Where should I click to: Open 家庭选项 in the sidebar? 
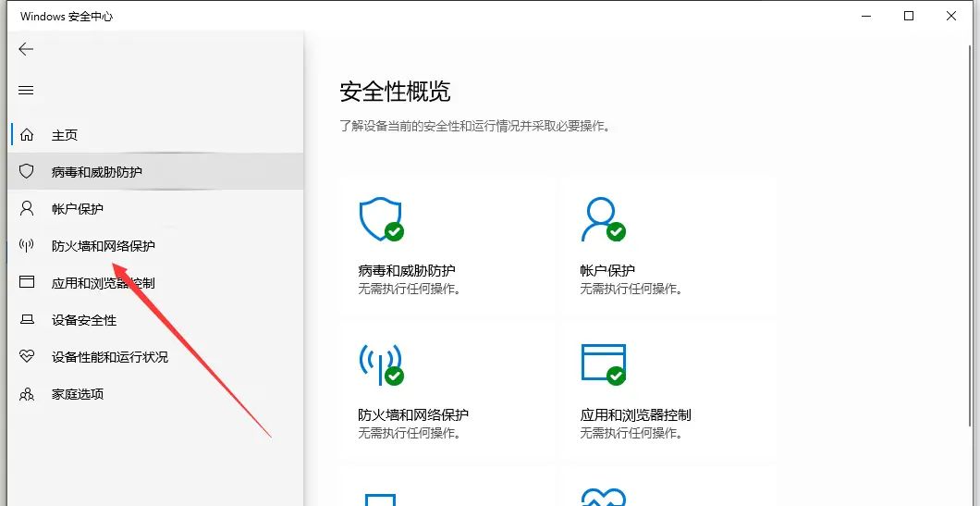coord(155,394)
